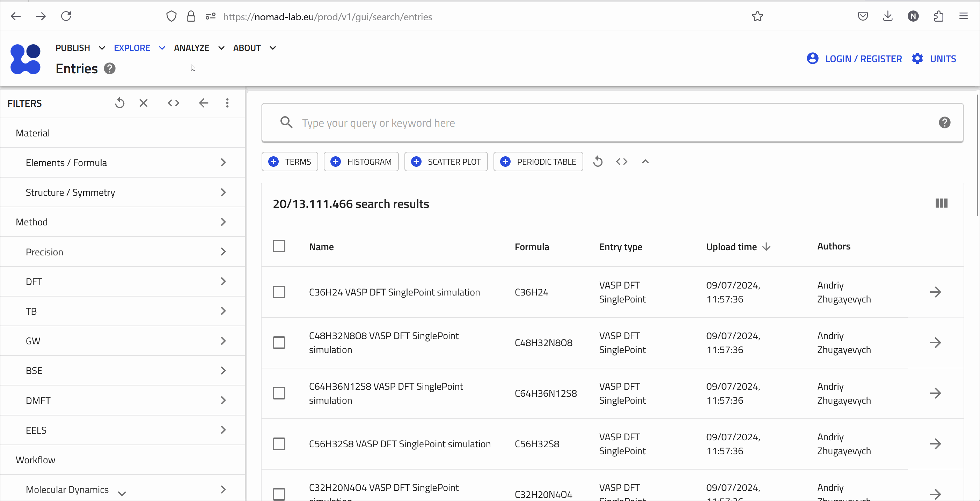Expand the DMFT filter section
The width and height of the screenshot is (980, 501).
[x=223, y=400]
